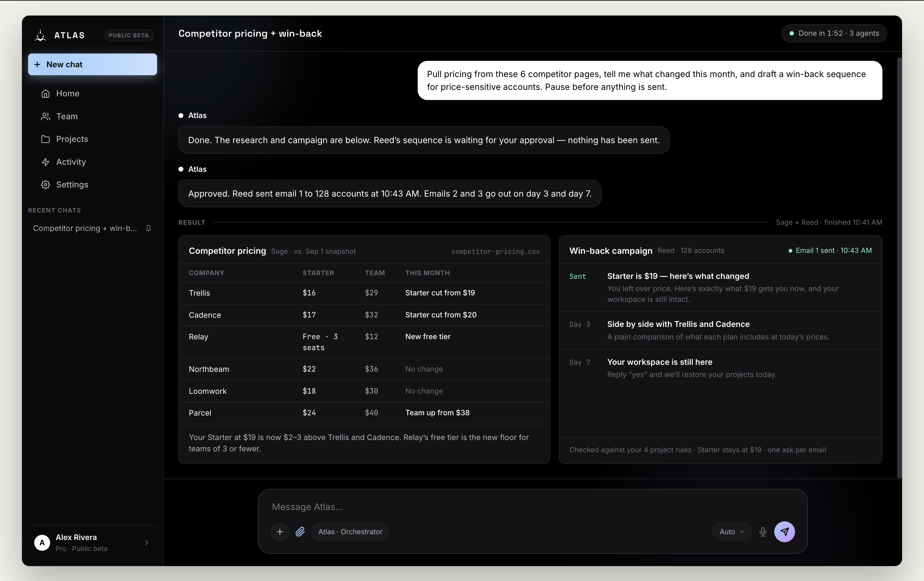Click the Done in 1:52 status pill

click(x=834, y=33)
